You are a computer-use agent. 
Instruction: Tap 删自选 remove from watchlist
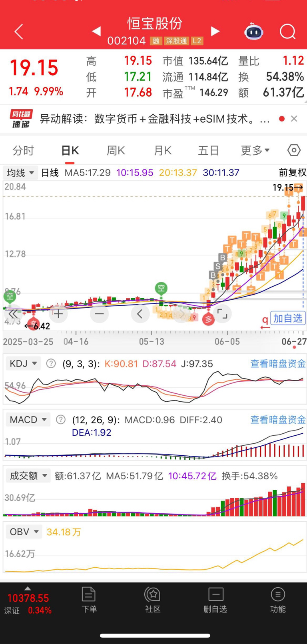(x=215, y=600)
